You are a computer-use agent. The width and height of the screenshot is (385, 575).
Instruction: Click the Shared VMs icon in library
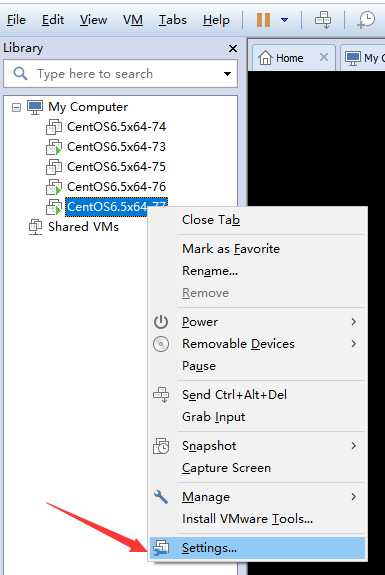tap(36, 227)
